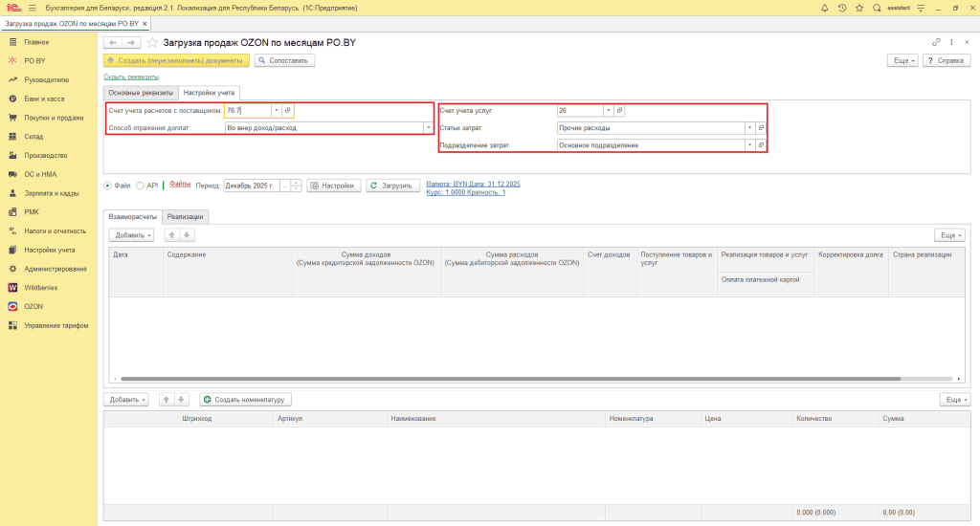Open global search magnifier
The image size is (980, 526).
[x=877, y=8]
